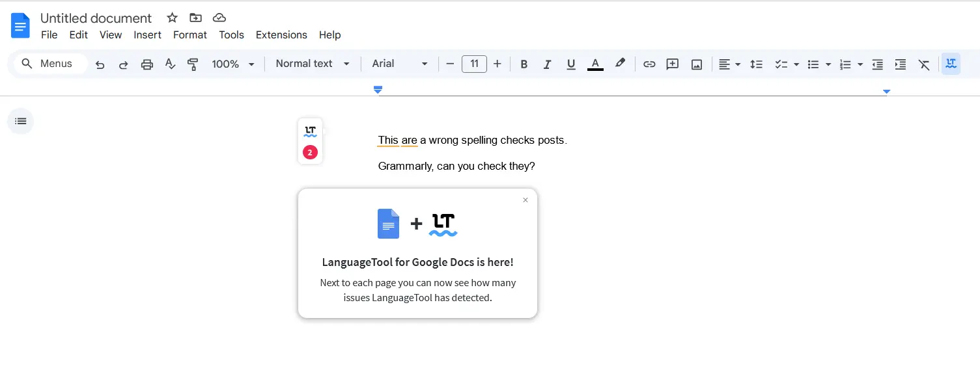Check the cloud document status icon
This screenshot has width=980, height=372.
[219, 18]
